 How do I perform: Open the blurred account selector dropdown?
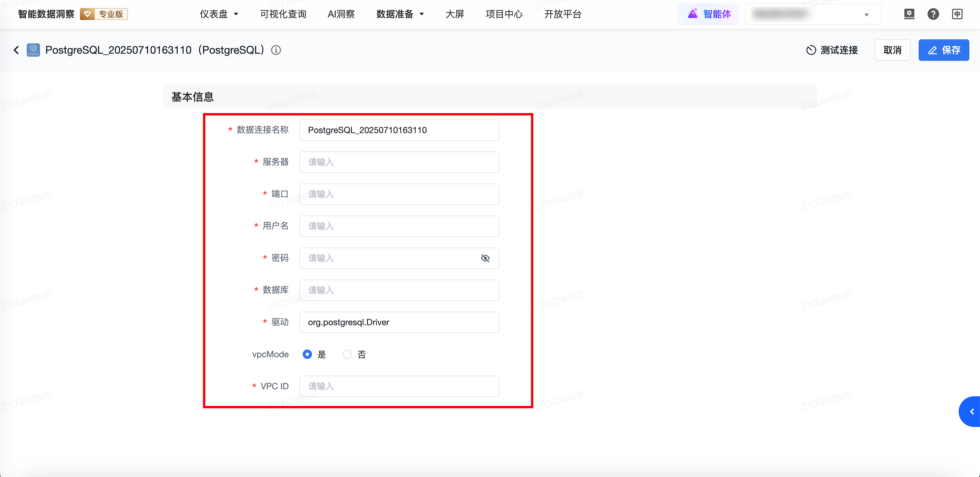click(812, 14)
